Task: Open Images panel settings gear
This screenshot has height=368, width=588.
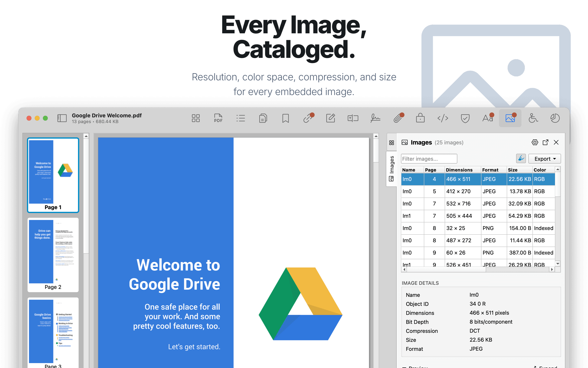Action: [535, 142]
